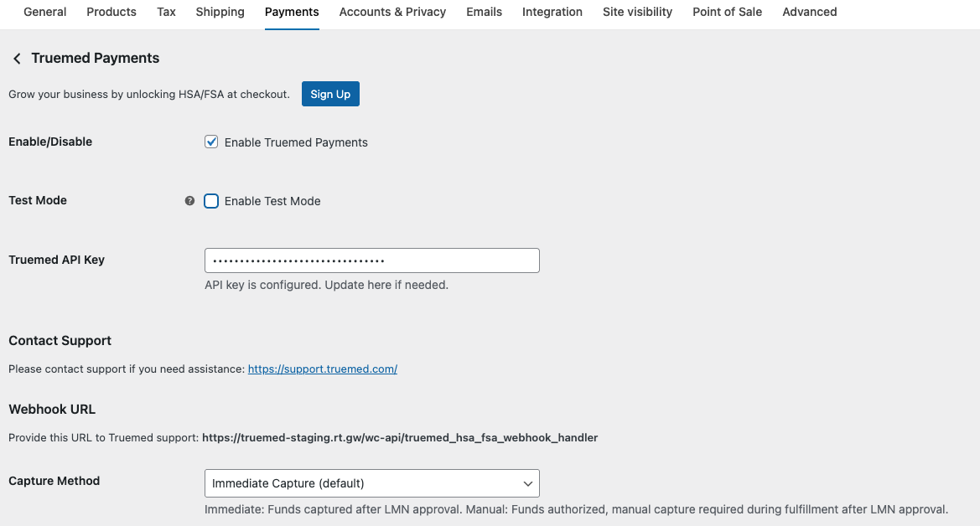Screen dimensions: 980x526
Task: Open the Shipping settings tab
Action: (220, 12)
